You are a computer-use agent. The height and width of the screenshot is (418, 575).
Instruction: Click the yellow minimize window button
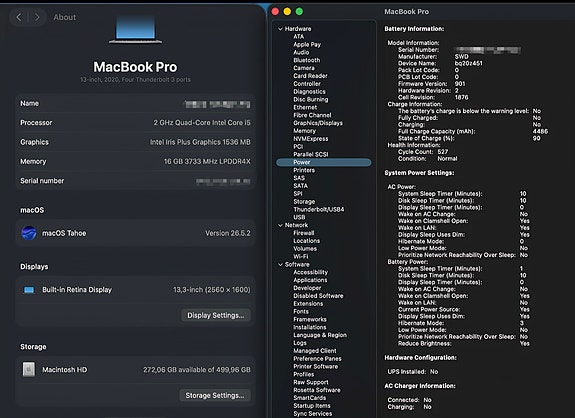[x=287, y=11]
